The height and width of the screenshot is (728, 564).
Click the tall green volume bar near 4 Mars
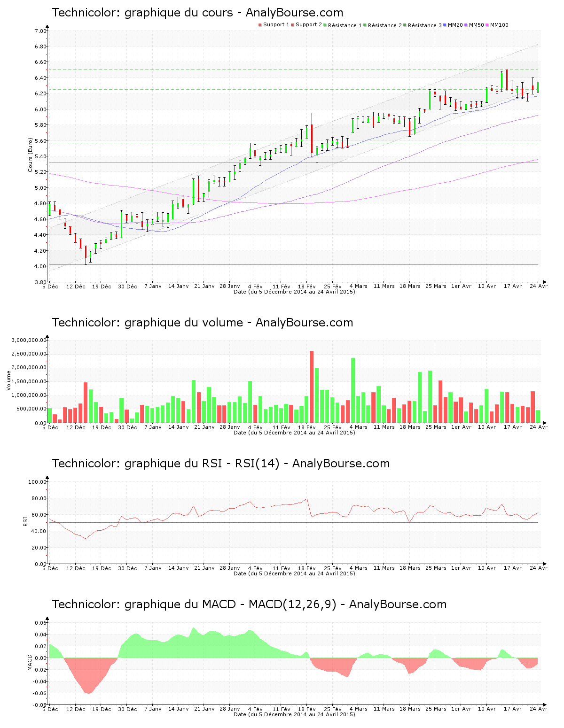point(353,390)
